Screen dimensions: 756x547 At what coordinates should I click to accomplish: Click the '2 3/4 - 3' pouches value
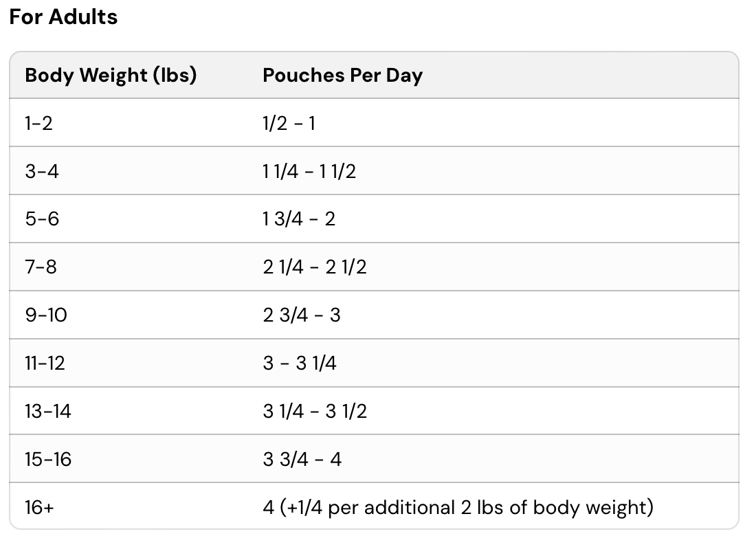(x=301, y=315)
